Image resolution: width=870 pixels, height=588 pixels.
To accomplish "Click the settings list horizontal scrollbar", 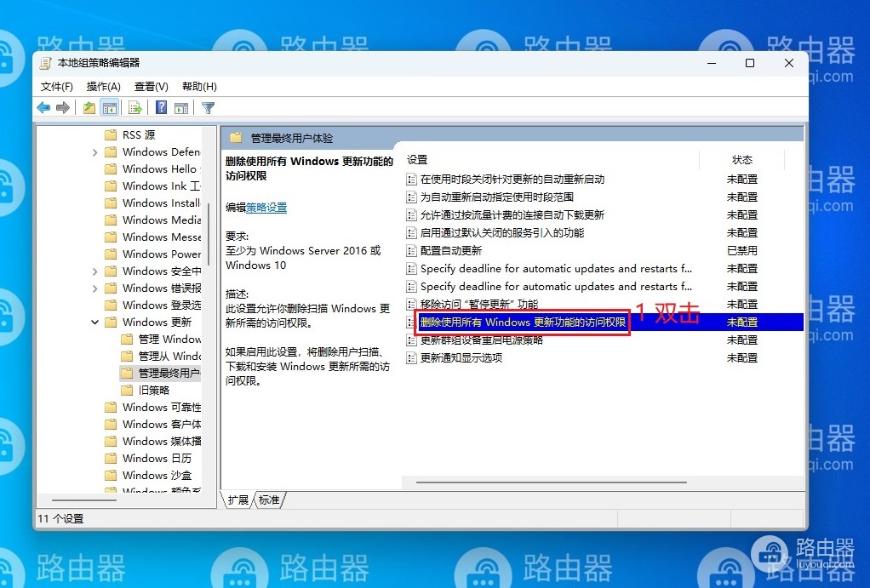I will coord(551,482).
